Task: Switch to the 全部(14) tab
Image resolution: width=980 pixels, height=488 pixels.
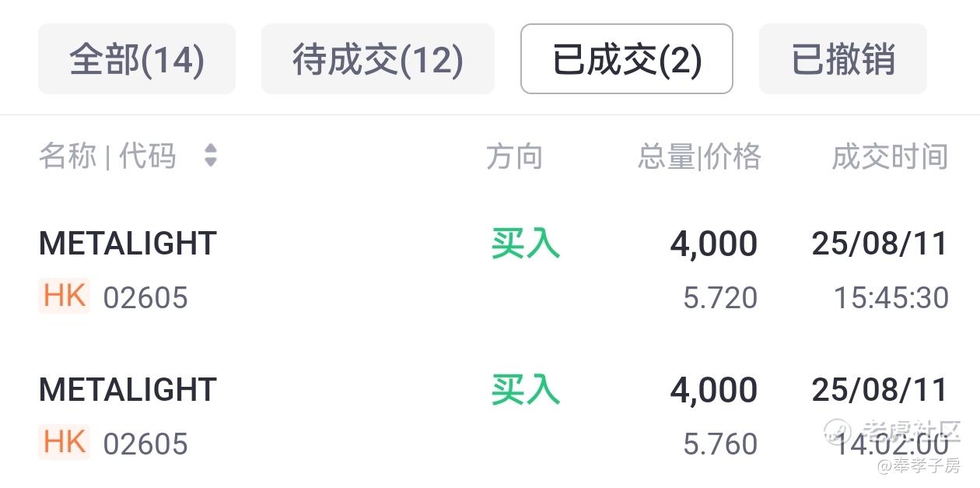Action: pos(137,59)
